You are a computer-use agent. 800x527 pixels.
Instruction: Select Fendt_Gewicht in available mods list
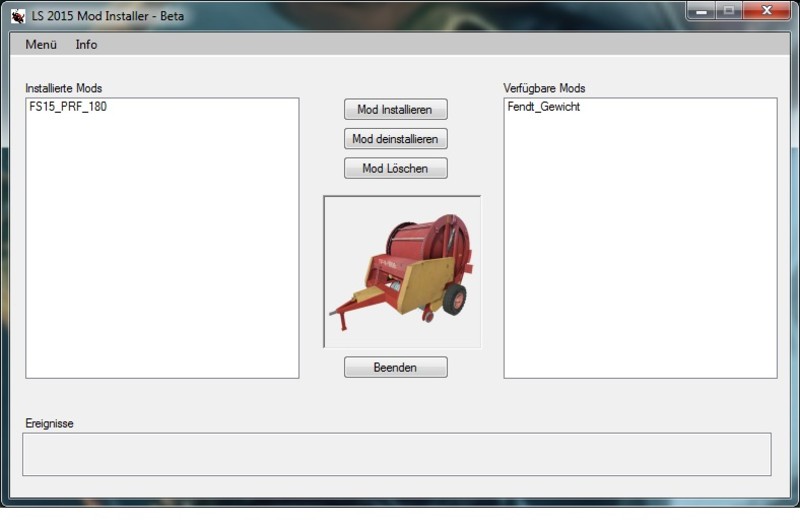[x=543, y=107]
